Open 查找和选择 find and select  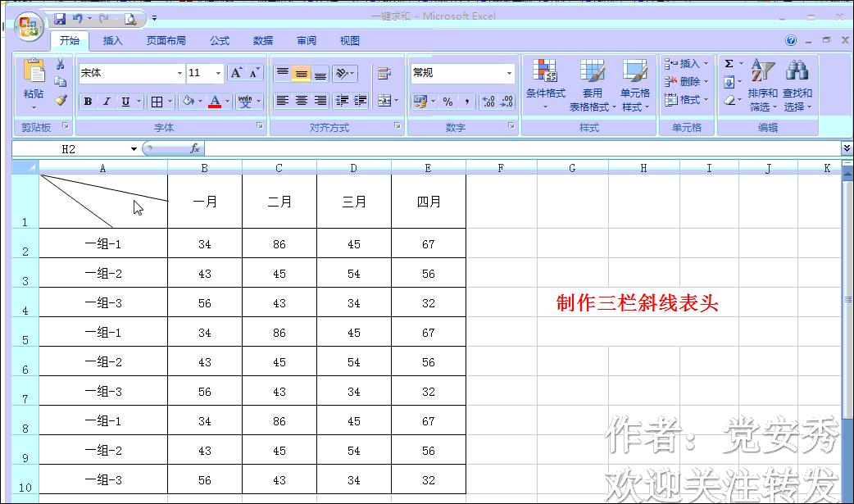[x=797, y=84]
